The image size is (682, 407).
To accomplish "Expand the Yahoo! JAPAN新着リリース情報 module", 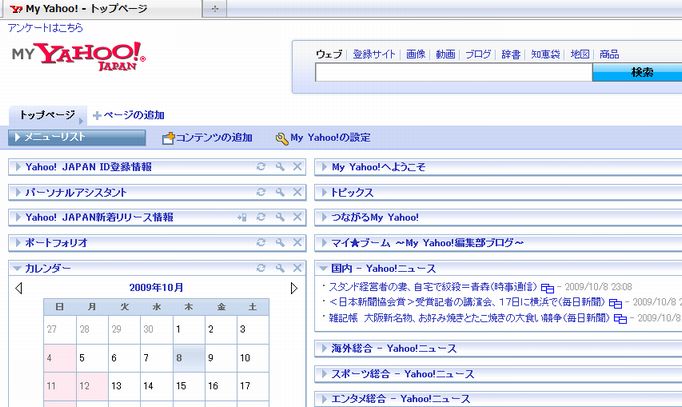I will pos(18,217).
